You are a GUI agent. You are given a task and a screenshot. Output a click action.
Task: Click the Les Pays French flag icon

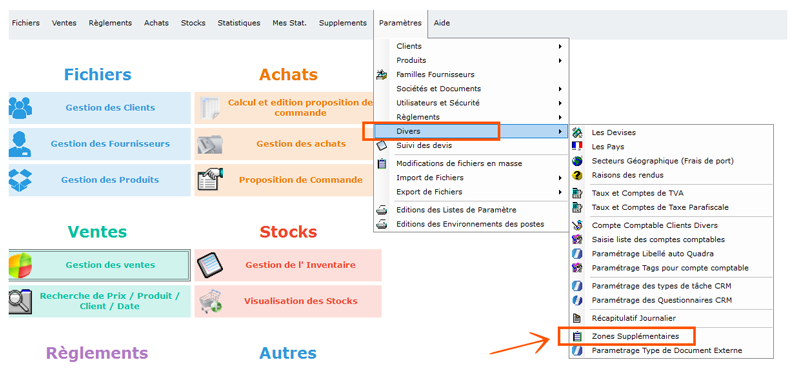[x=578, y=146]
